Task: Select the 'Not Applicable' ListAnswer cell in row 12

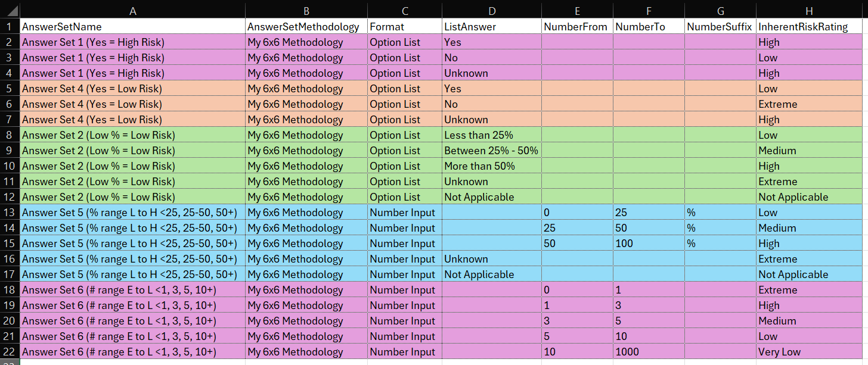Action: point(491,197)
